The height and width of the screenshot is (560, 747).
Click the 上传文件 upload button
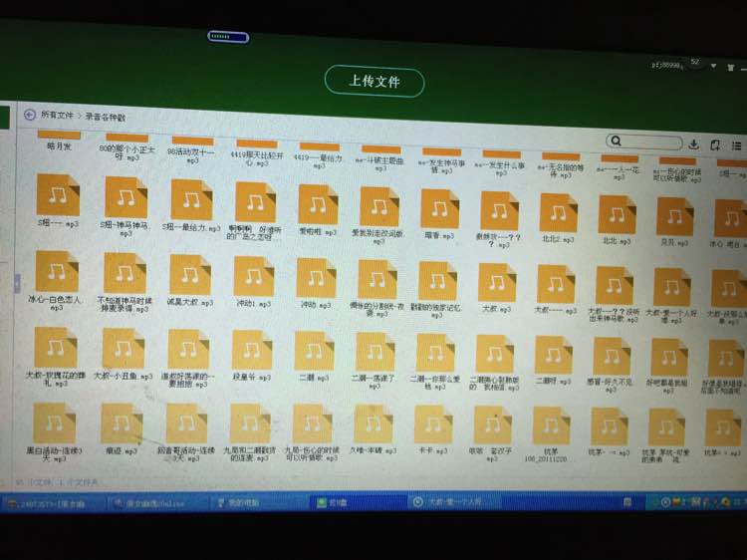pyautogui.click(x=373, y=81)
